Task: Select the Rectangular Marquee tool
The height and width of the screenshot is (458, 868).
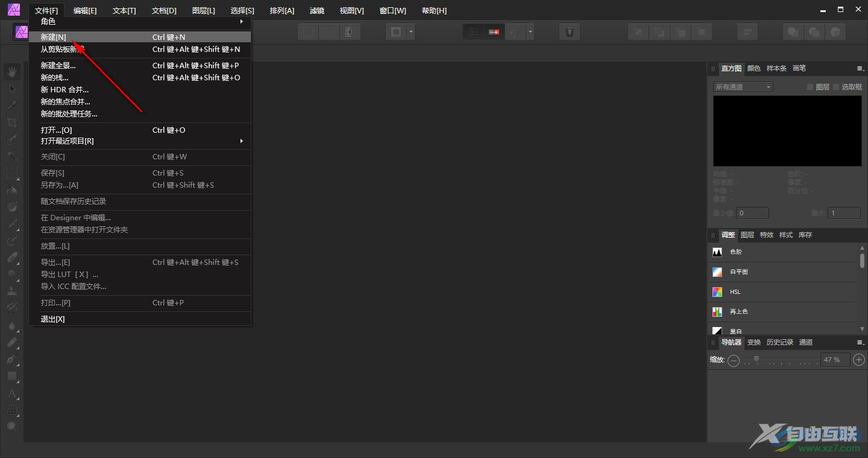Action: pos(12,173)
